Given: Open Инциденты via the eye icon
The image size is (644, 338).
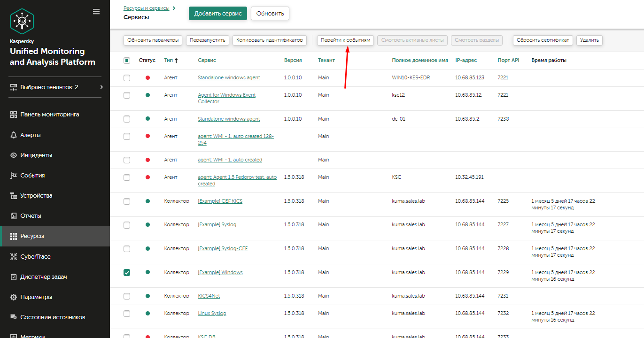Looking at the screenshot, I should tap(14, 155).
